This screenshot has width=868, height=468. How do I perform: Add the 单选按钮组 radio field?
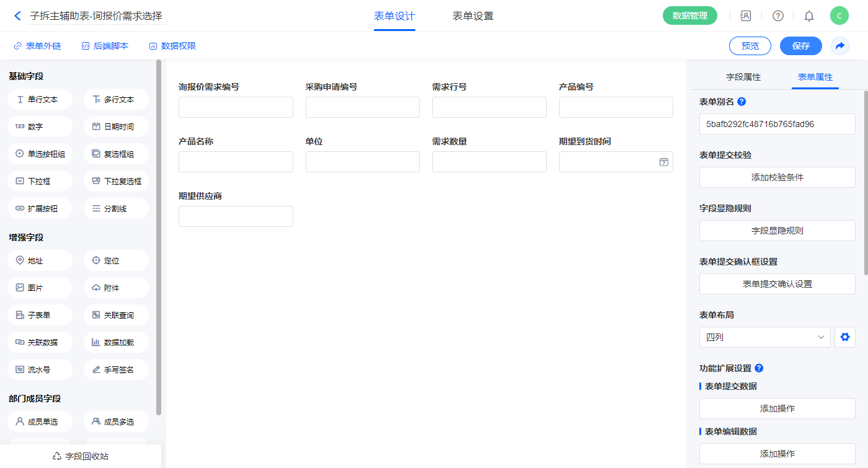click(40, 154)
